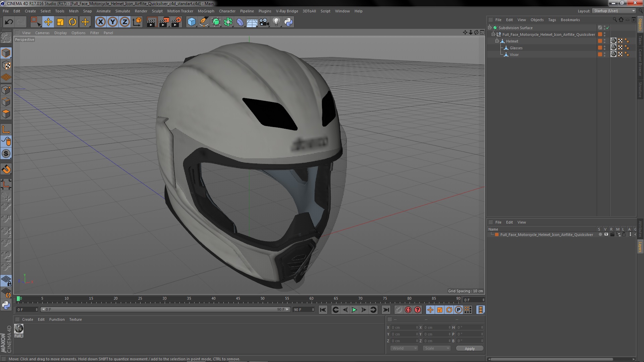This screenshot has width=644, height=362.
Task: Select the Glasses object in tree
Action: point(516,48)
